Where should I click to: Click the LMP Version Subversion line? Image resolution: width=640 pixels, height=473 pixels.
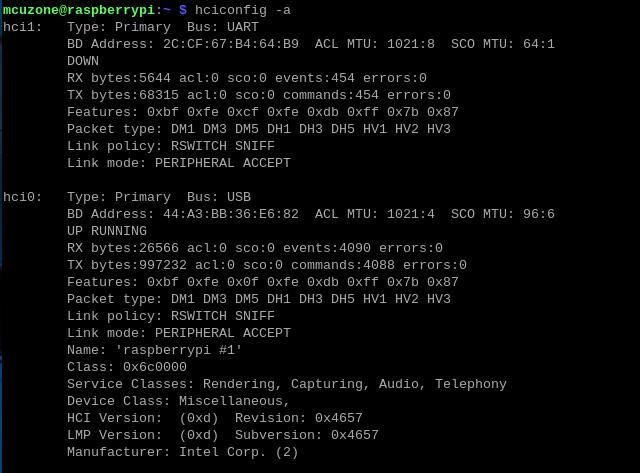pyautogui.click(x=223, y=435)
